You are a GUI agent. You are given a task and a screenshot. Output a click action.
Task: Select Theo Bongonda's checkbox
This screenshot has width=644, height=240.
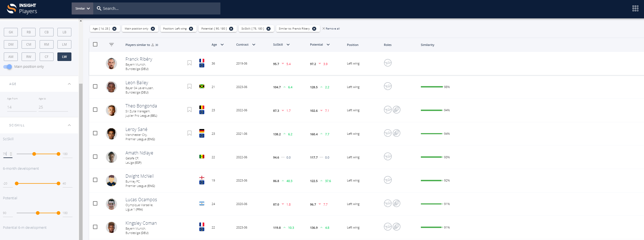coord(95,110)
